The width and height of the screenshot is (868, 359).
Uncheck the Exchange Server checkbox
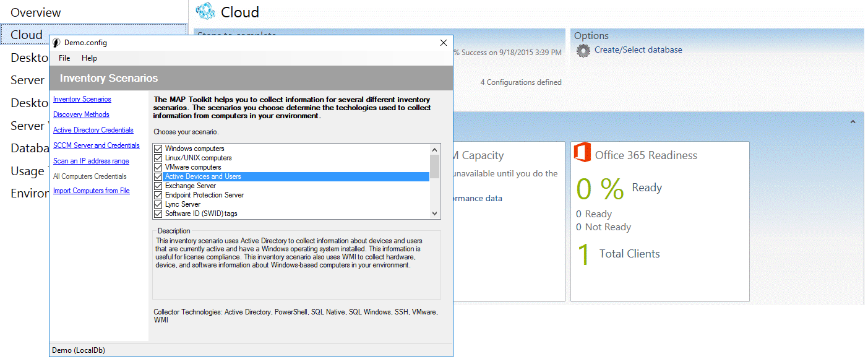click(158, 186)
